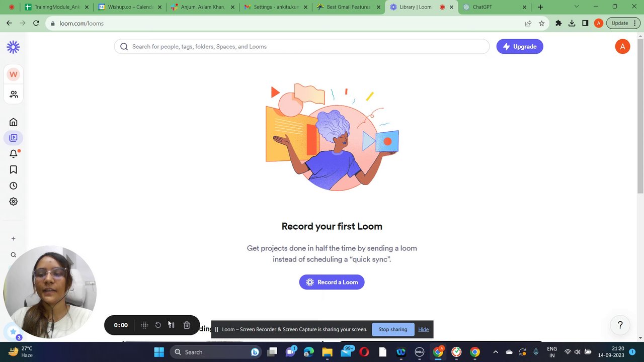644x362 pixels.
Task: Open Chrome downloads icon
Action: click(572, 23)
